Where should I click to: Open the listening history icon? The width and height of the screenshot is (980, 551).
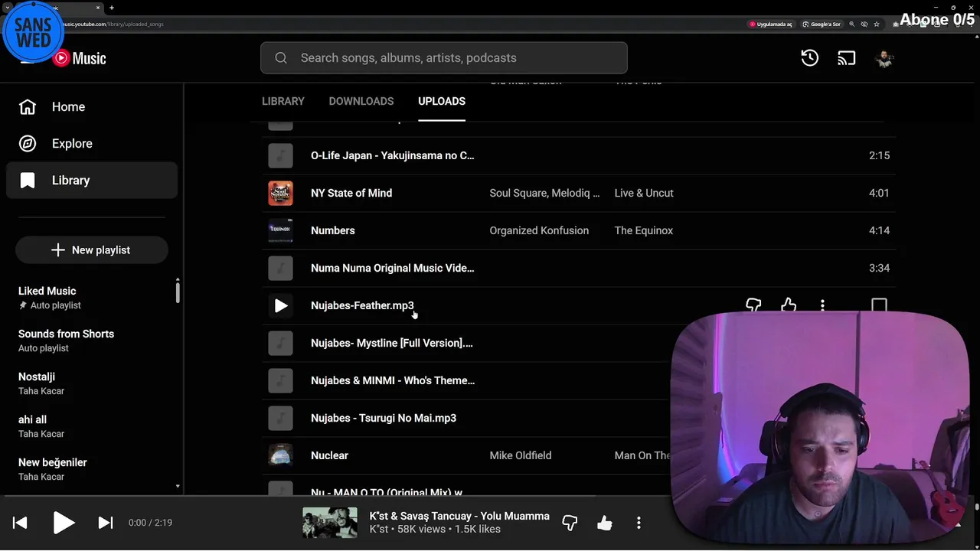tap(810, 58)
